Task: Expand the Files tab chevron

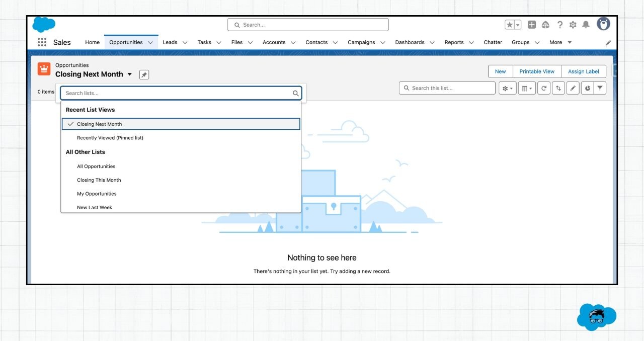Action: (251, 43)
